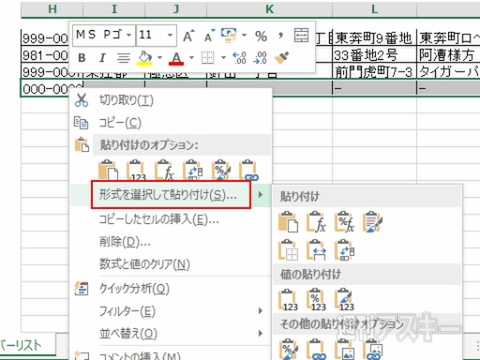Choose submenu formulas and number formatting icon

tap(344, 222)
